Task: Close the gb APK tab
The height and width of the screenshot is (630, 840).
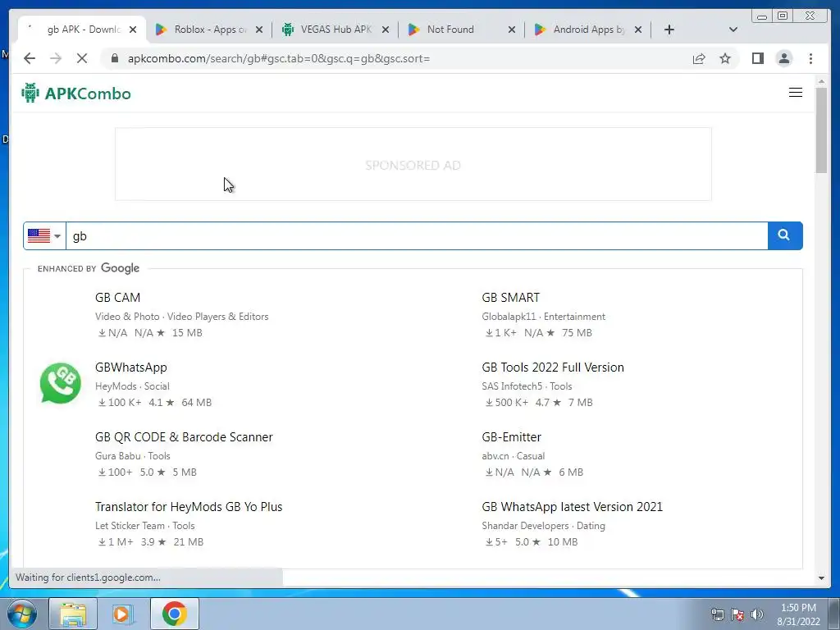Action: pyautogui.click(x=133, y=30)
